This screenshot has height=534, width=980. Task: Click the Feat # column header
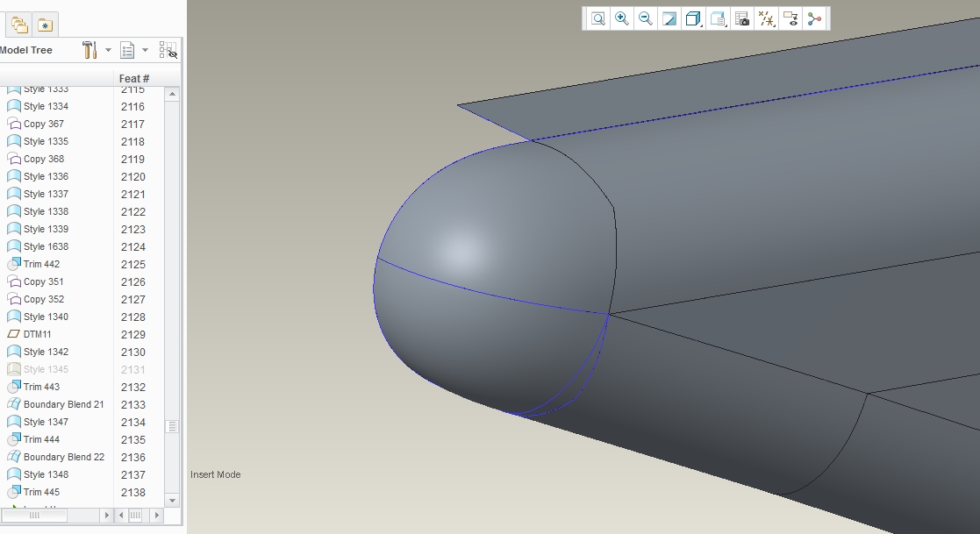133,79
